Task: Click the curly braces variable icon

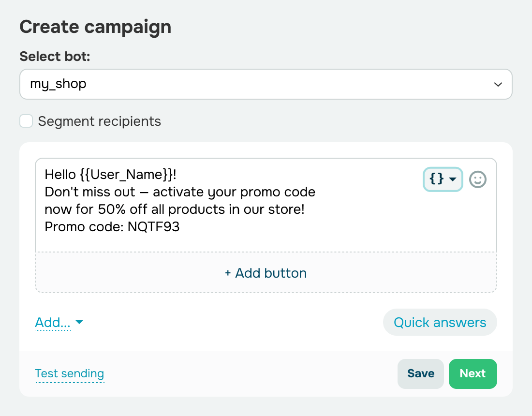Action: pyautogui.click(x=437, y=179)
